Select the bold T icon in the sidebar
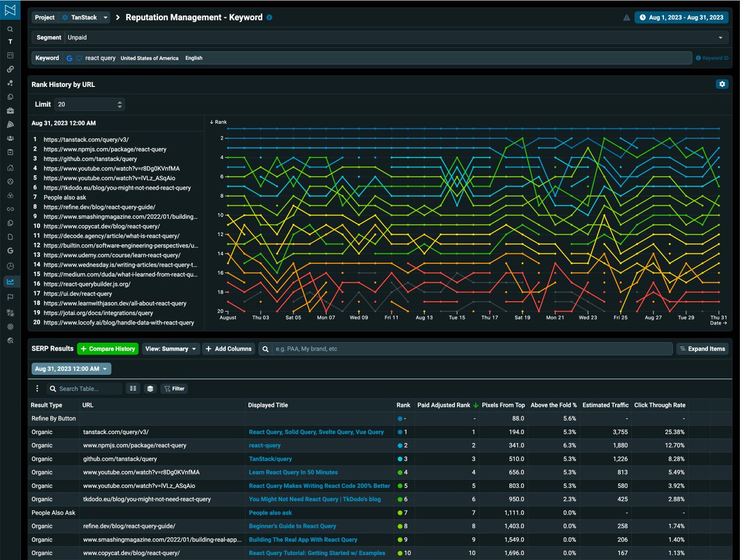This screenshot has height=560, width=740. pos(10,42)
